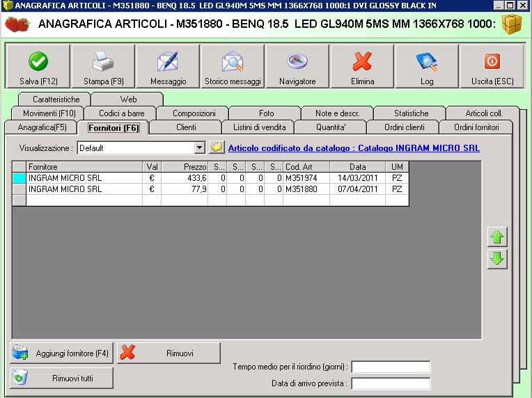Click the Data column header
This screenshot has height=398, width=532.
[x=358, y=167]
